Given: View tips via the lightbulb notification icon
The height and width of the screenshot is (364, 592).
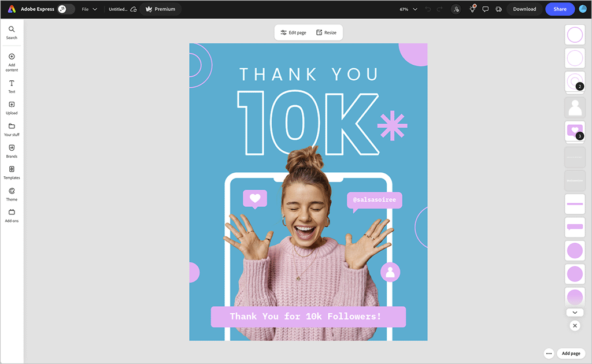Looking at the screenshot, I should tap(471, 9).
